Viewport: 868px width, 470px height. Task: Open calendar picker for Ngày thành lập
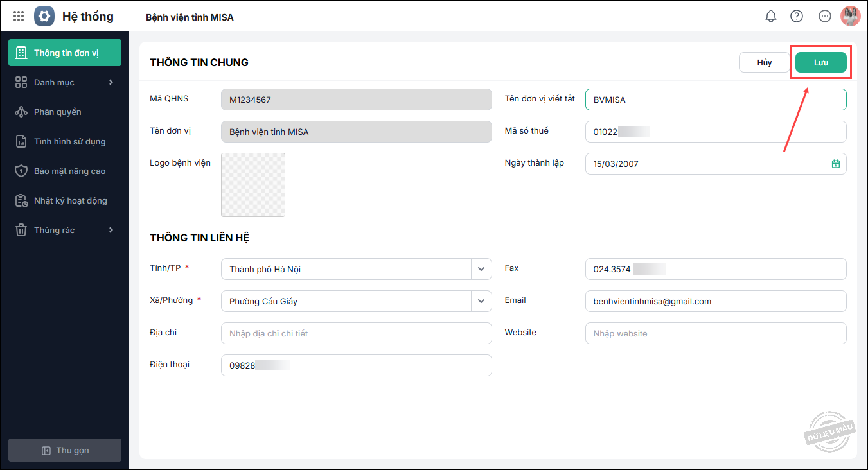tap(836, 164)
